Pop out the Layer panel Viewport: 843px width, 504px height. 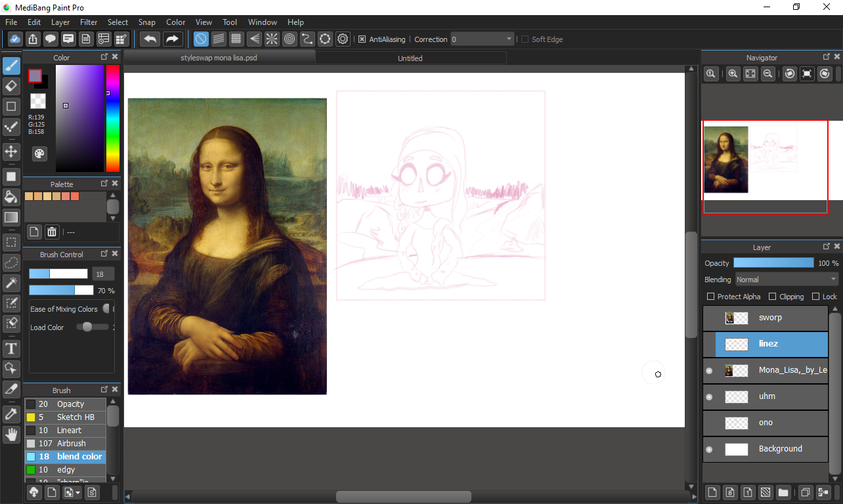(x=827, y=247)
